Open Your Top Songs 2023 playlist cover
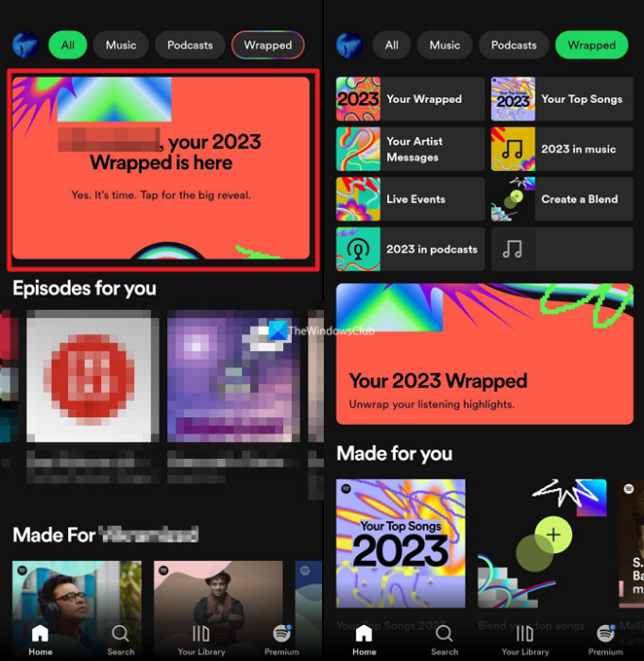The width and height of the screenshot is (644, 661). click(x=400, y=543)
